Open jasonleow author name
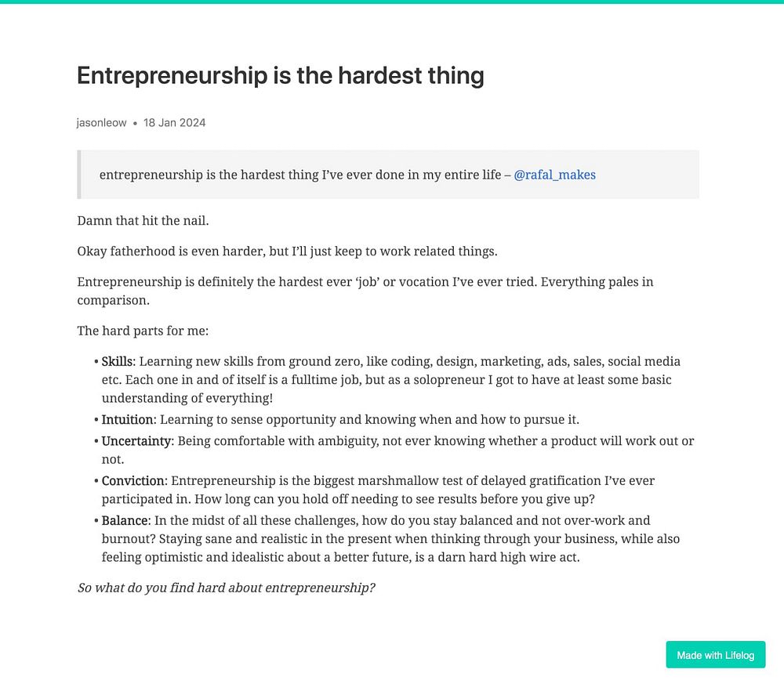The image size is (784, 684). [x=101, y=123]
